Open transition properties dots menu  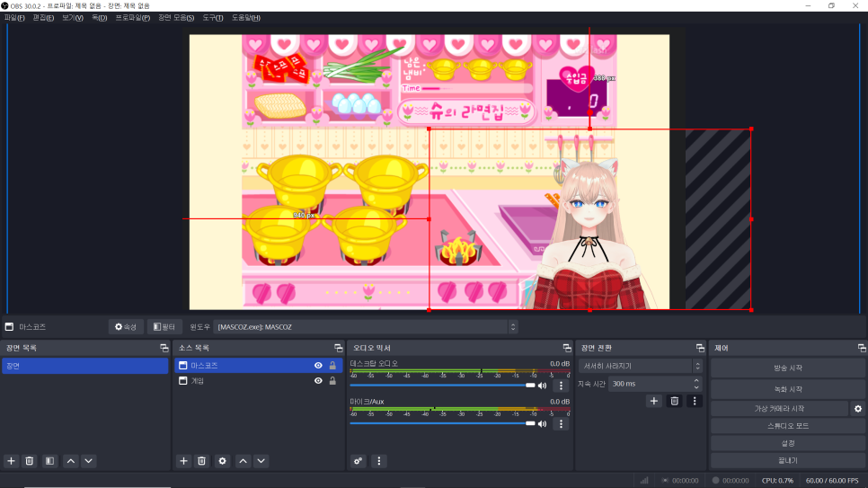[x=695, y=401]
